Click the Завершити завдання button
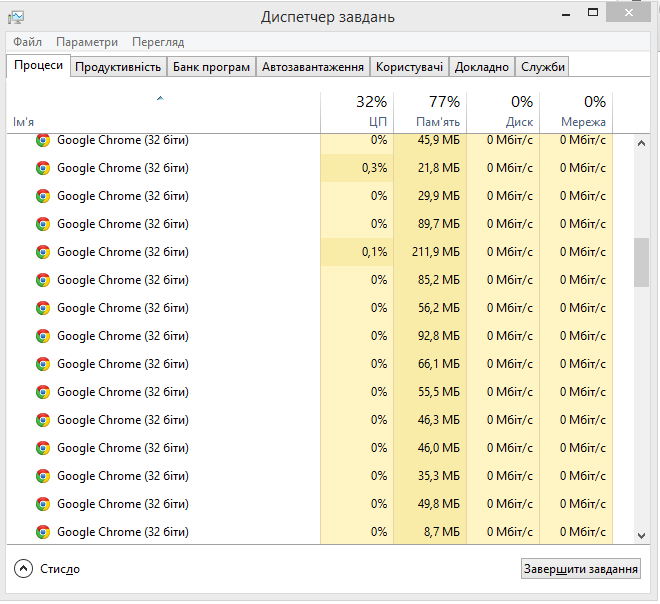Screen dimensions: 660x604 click(x=580, y=569)
